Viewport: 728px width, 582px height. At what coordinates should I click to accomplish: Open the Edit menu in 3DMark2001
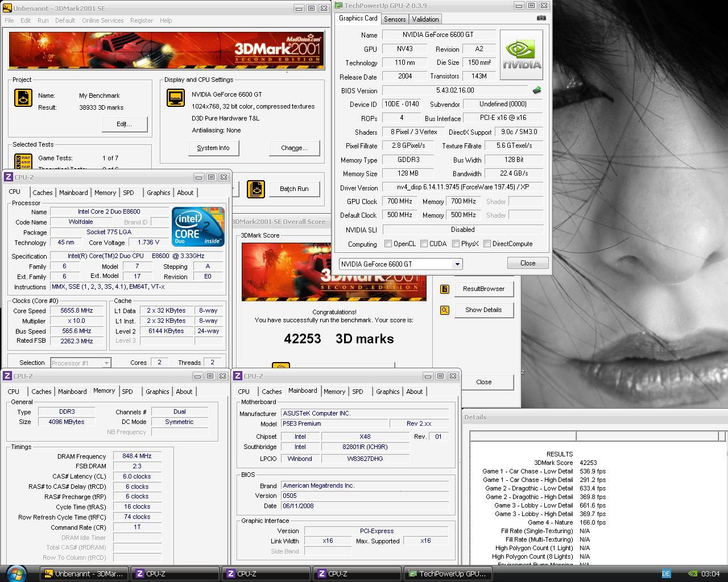[x=26, y=20]
